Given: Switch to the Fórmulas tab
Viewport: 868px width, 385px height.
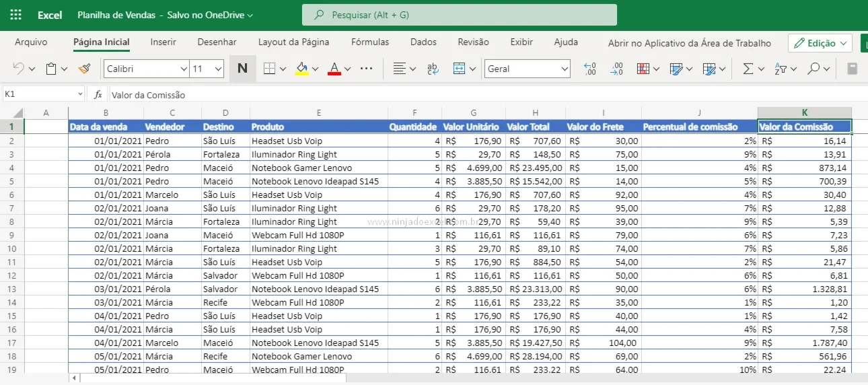Looking at the screenshot, I should [370, 42].
